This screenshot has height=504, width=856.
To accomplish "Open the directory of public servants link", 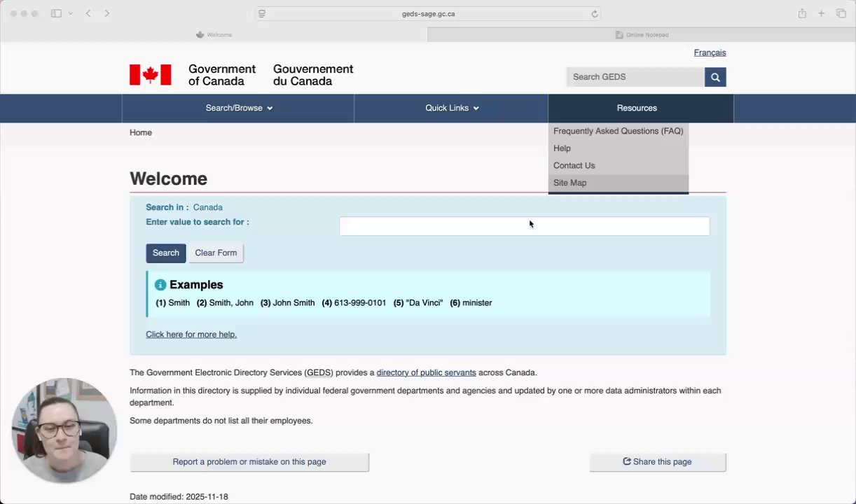I will [x=426, y=372].
